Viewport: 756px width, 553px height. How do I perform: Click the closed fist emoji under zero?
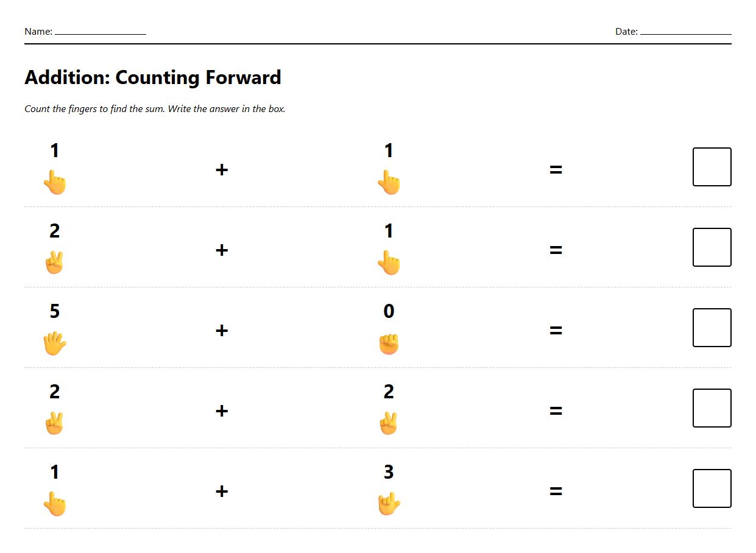click(389, 343)
